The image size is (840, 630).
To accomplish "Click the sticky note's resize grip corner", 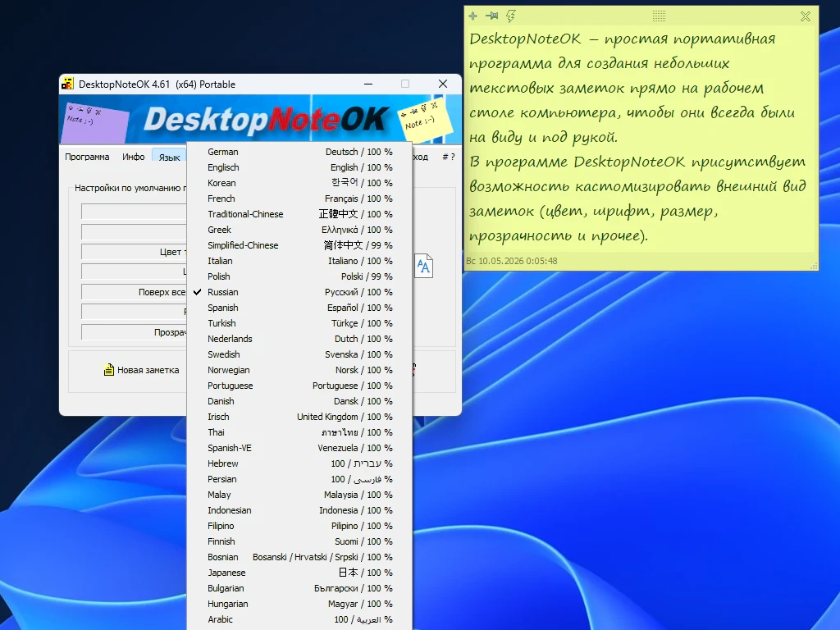I will (x=815, y=266).
